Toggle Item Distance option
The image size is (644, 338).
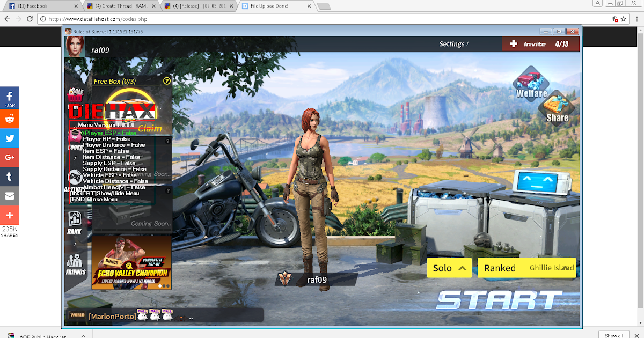(112, 157)
